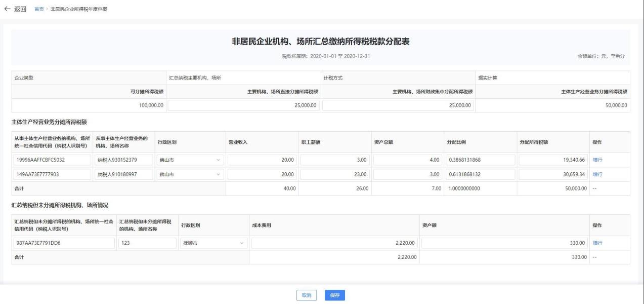Open the 首页 breadcrumb link

(x=38, y=10)
